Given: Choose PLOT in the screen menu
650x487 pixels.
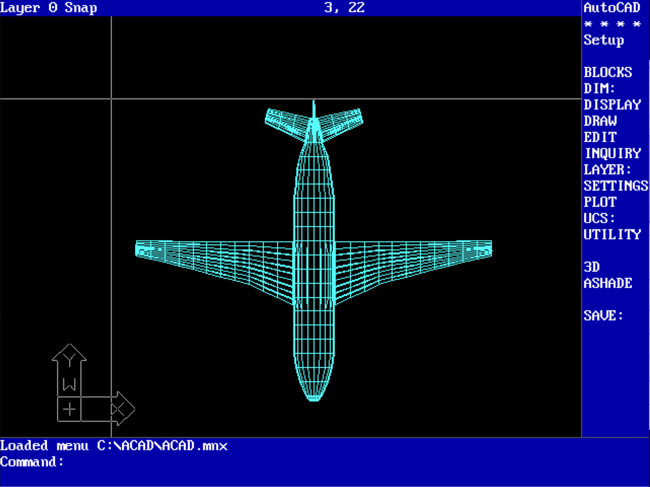Looking at the screenshot, I should [x=600, y=202].
